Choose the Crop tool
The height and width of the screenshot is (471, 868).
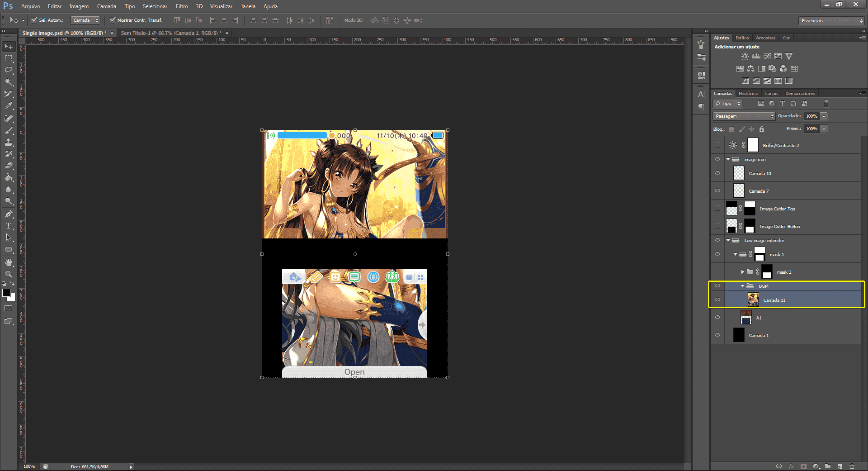(9, 94)
